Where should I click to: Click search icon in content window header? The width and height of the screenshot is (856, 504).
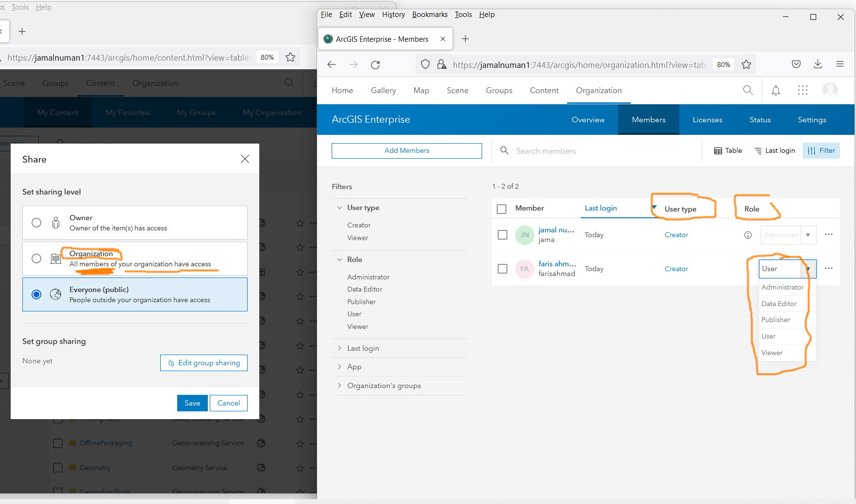289,83
